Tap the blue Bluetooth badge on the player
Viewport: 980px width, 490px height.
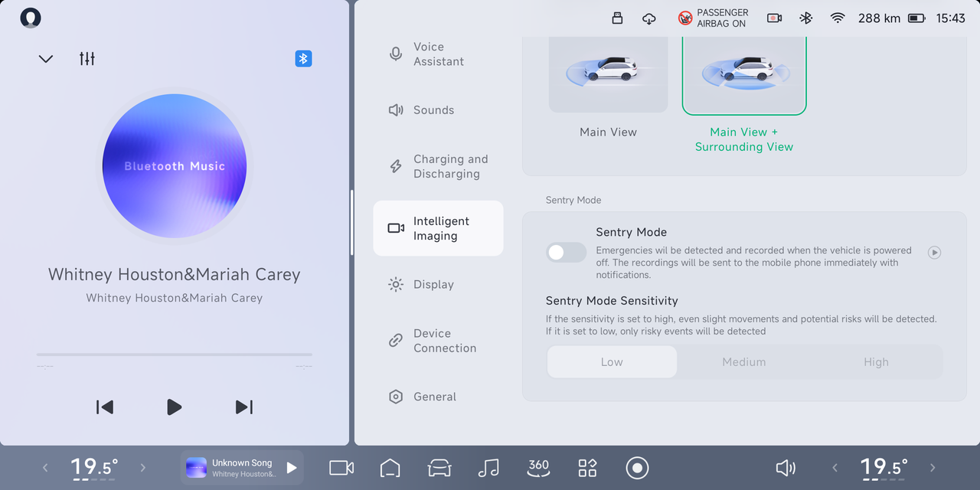tap(303, 58)
